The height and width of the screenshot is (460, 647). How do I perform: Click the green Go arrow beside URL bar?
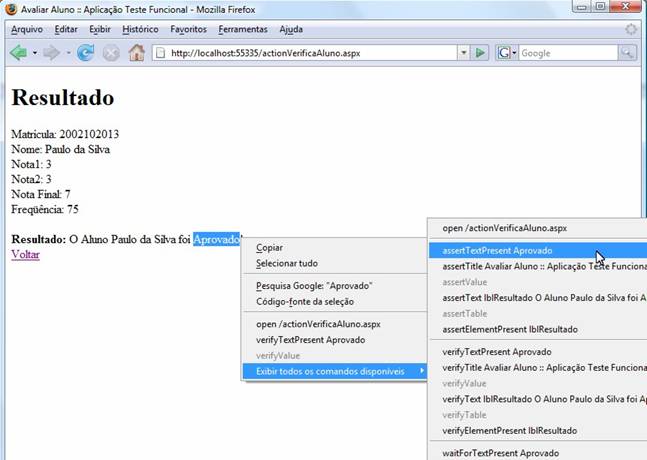click(x=480, y=53)
